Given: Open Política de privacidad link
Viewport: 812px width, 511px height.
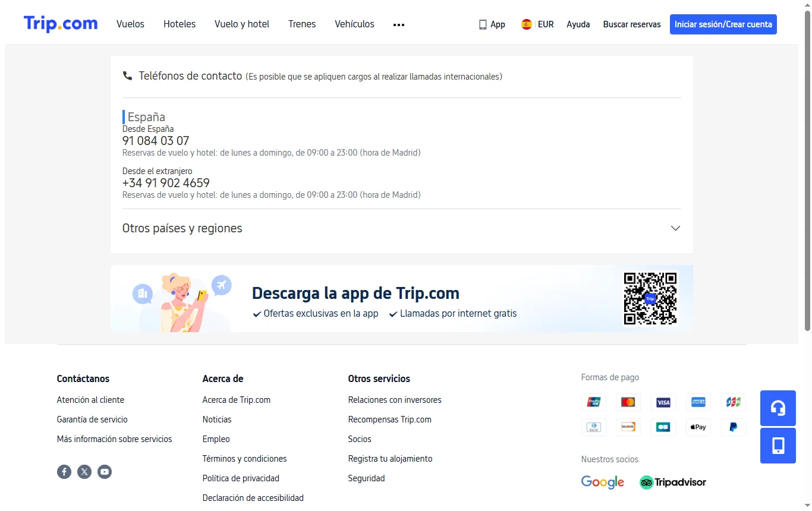Looking at the screenshot, I should coord(241,478).
